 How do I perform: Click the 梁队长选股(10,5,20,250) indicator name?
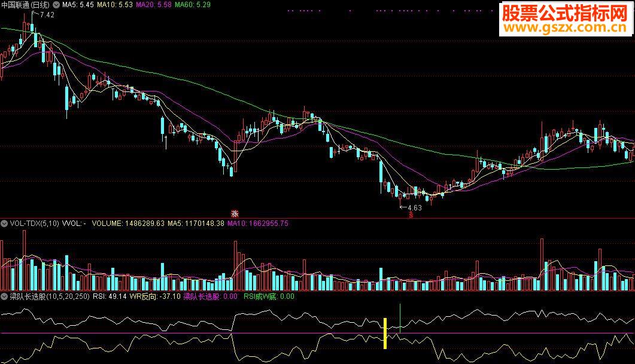click(50, 296)
